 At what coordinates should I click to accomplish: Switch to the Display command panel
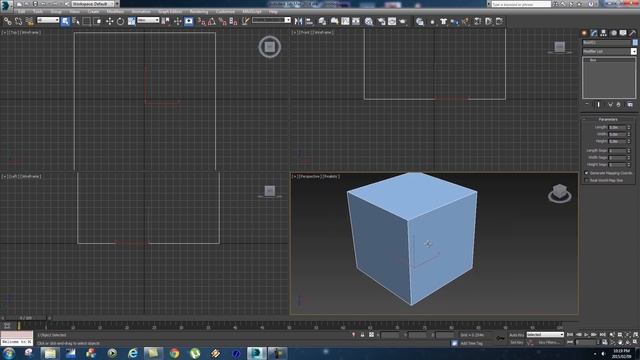pos(623,33)
